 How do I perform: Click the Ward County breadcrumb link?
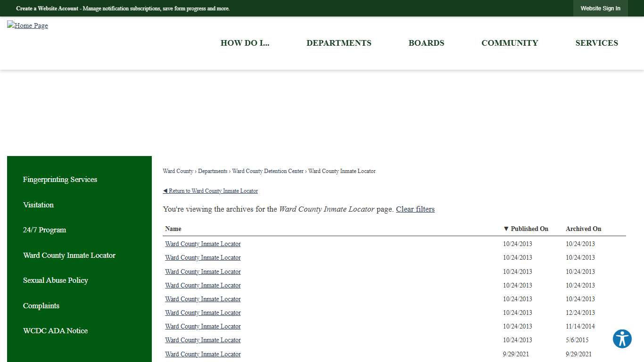pos(178,171)
